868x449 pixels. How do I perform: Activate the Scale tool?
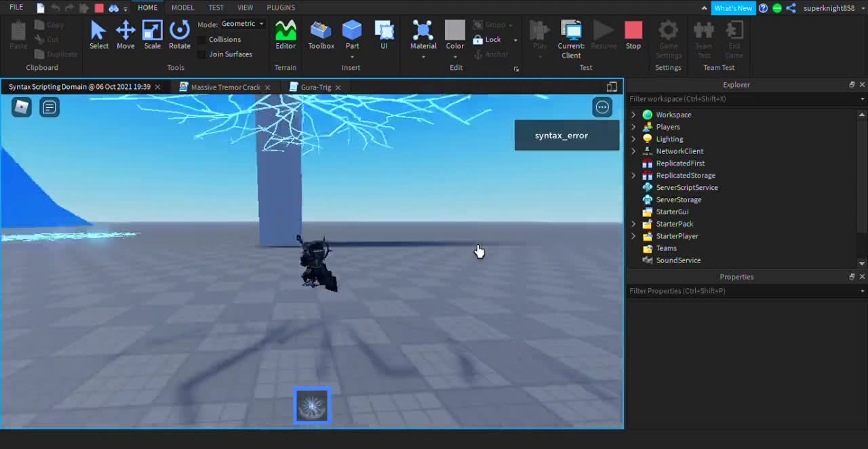pyautogui.click(x=152, y=35)
